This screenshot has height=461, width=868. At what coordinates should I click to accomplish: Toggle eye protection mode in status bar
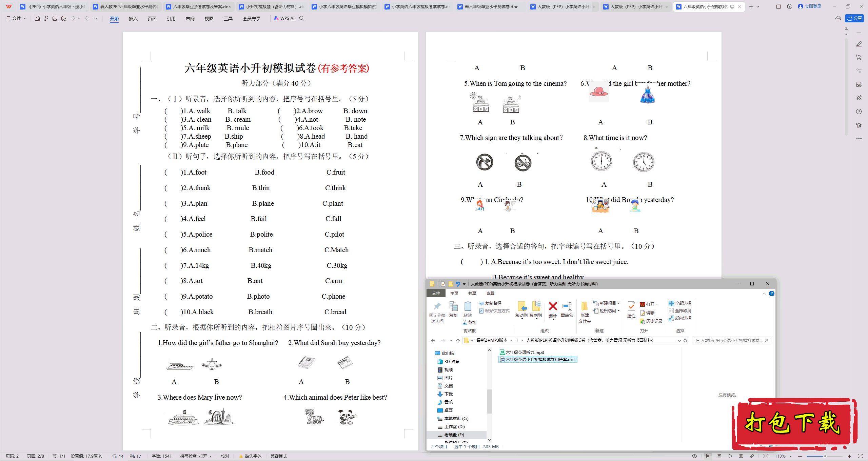[x=694, y=456]
